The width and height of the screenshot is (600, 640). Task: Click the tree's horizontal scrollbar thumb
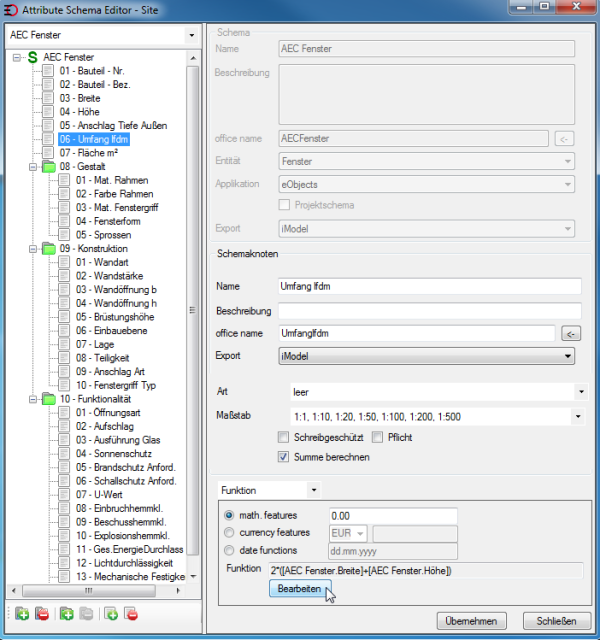pos(89,590)
